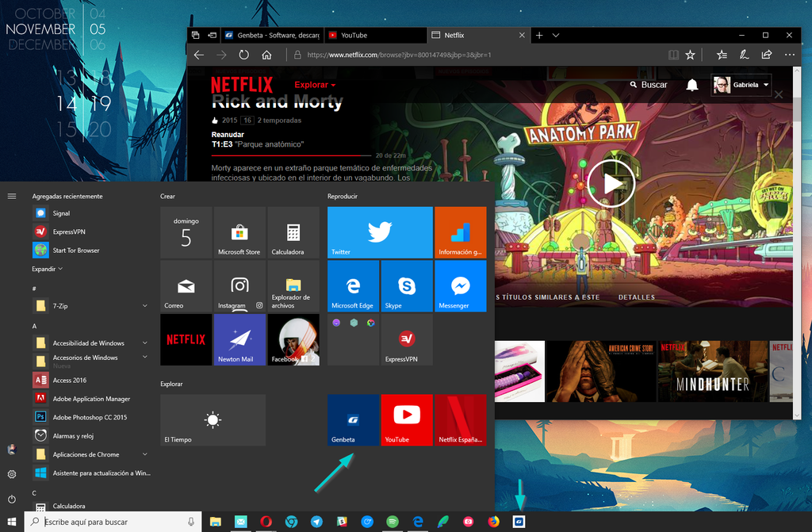Screen dimensions: 812x532
Task: Open the YouTube pinned tile
Action: (407, 419)
